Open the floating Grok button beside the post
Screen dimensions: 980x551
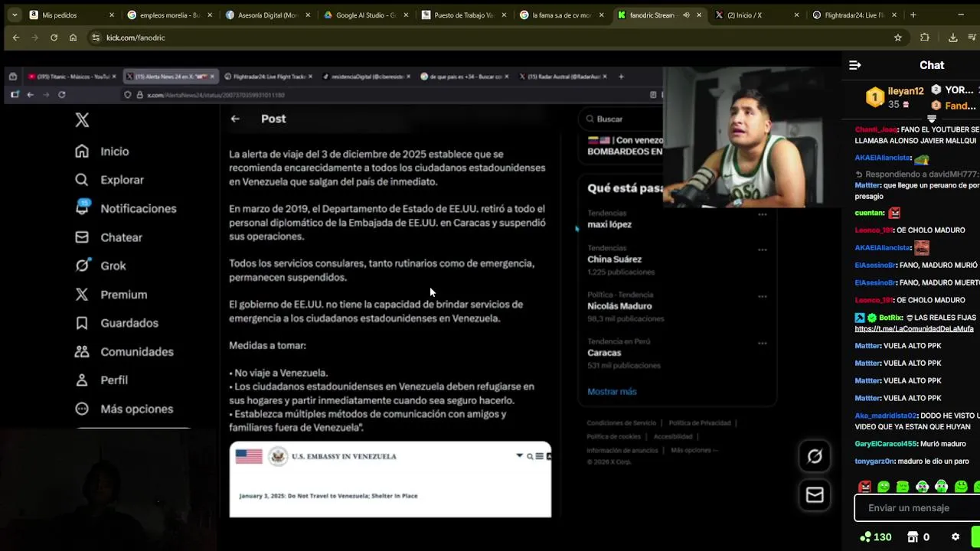pos(815,457)
